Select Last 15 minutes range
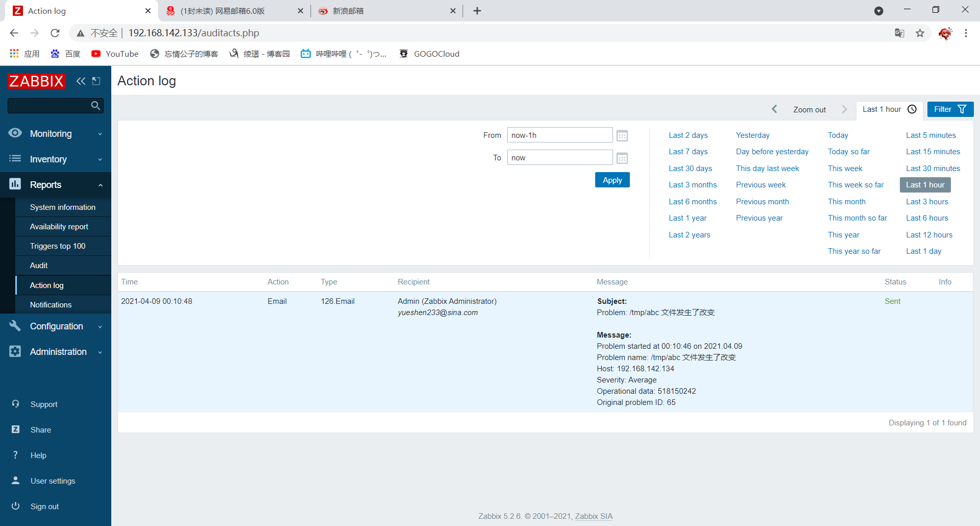Image resolution: width=980 pixels, height=526 pixels. (933, 152)
